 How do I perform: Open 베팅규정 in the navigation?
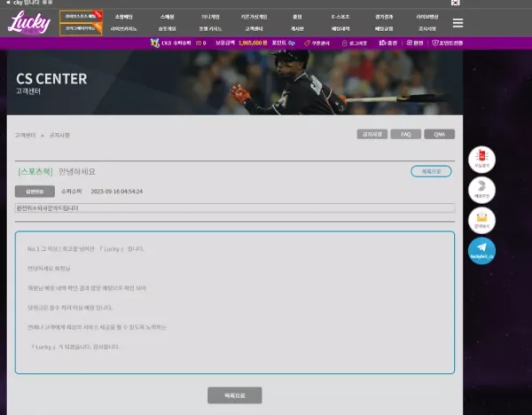pyautogui.click(x=384, y=29)
